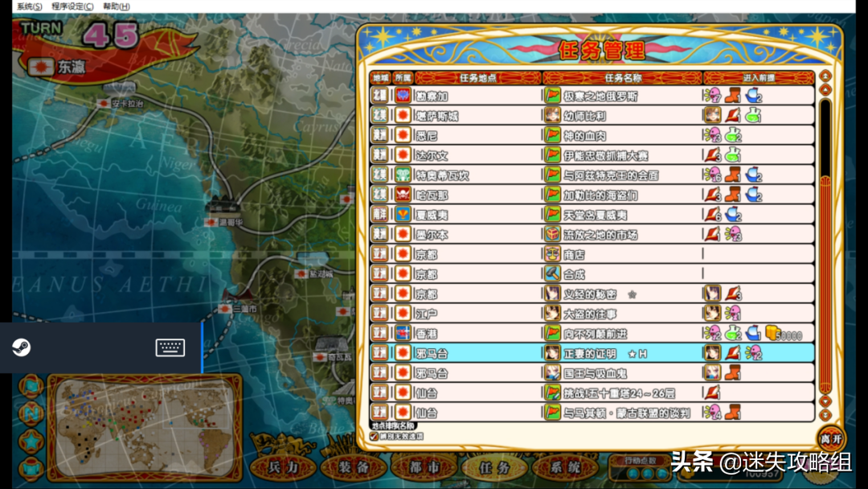Select location 江户 in the list

tap(427, 314)
